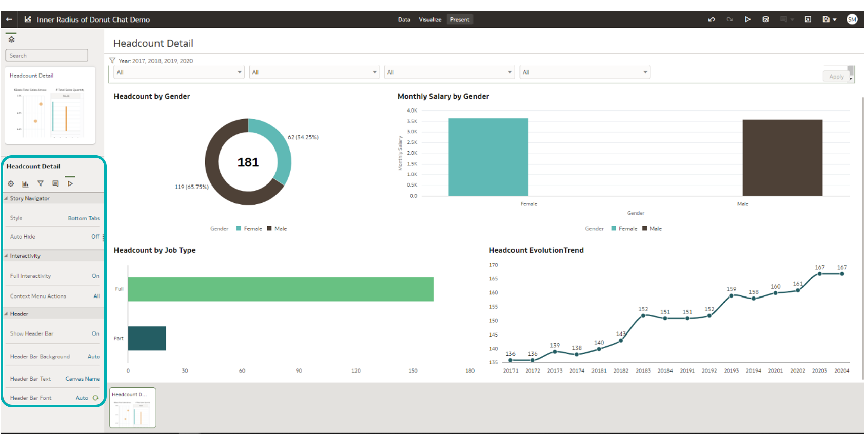Click the filter funnel icon beside Year
This screenshot has width=868, height=445.
point(112,61)
